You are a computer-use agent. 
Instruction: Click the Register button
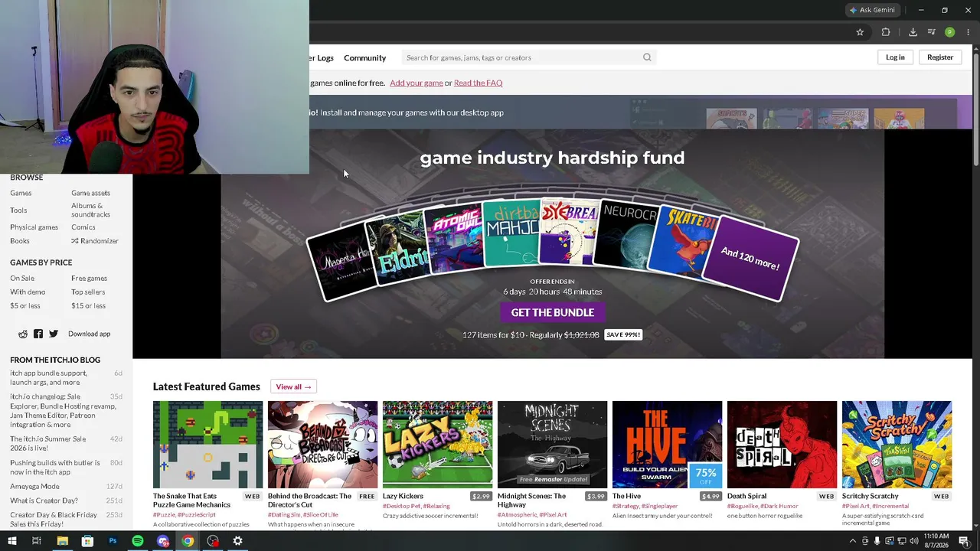click(x=940, y=57)
